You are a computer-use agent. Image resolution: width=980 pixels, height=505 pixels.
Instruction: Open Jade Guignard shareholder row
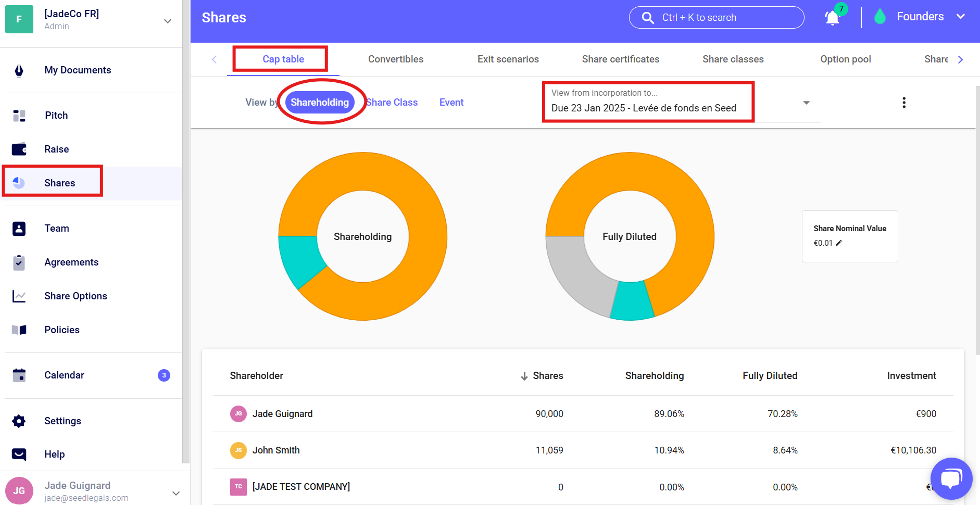(x=282, y=414)
